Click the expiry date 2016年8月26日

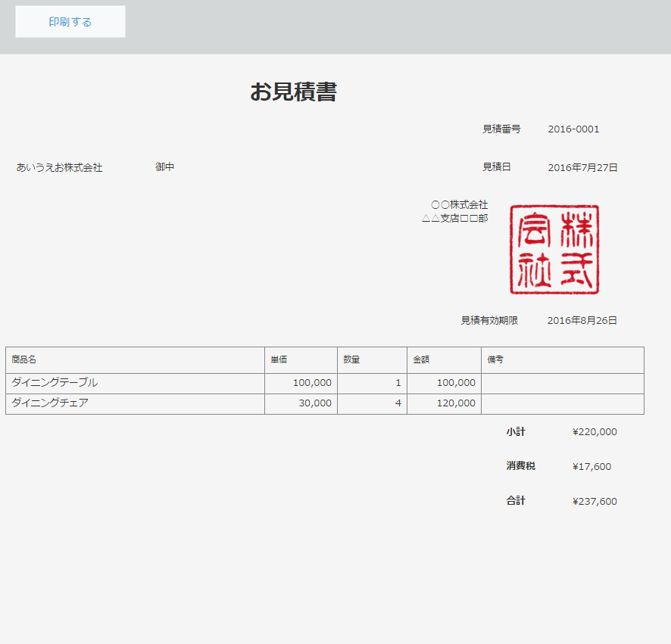pyautogui.click(x=582, y=321)
